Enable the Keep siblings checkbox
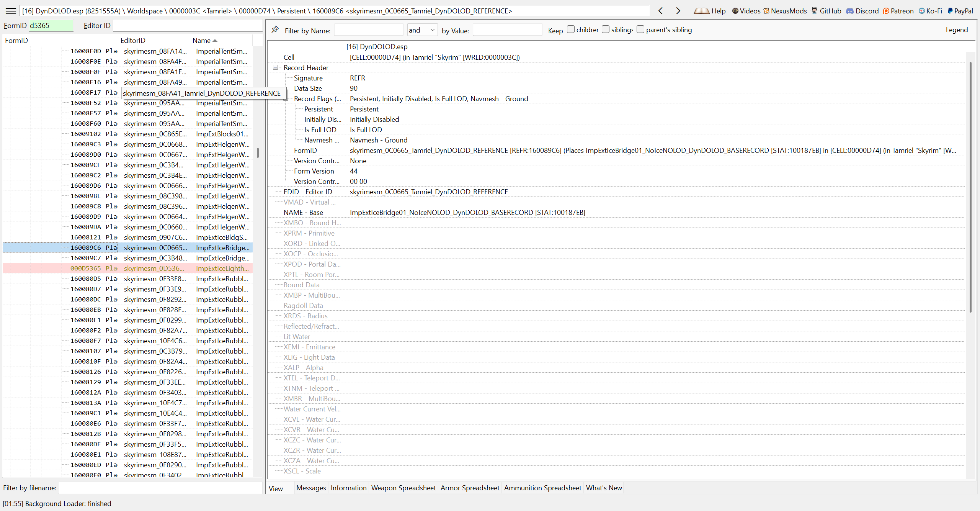The width and height of the screenshot is (980, 511). 606,29
